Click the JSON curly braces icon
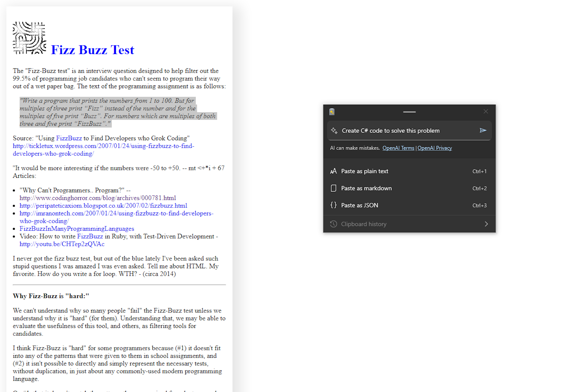 coord(333,205)
